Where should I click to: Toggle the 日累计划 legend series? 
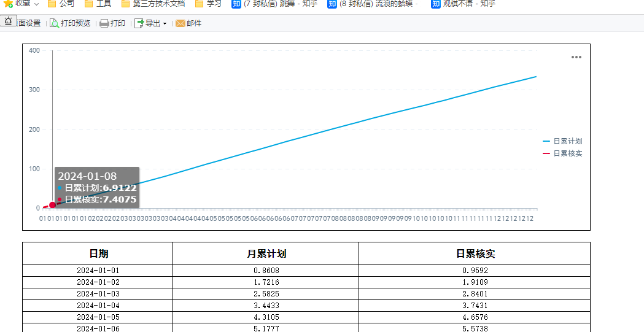(562, 141)
